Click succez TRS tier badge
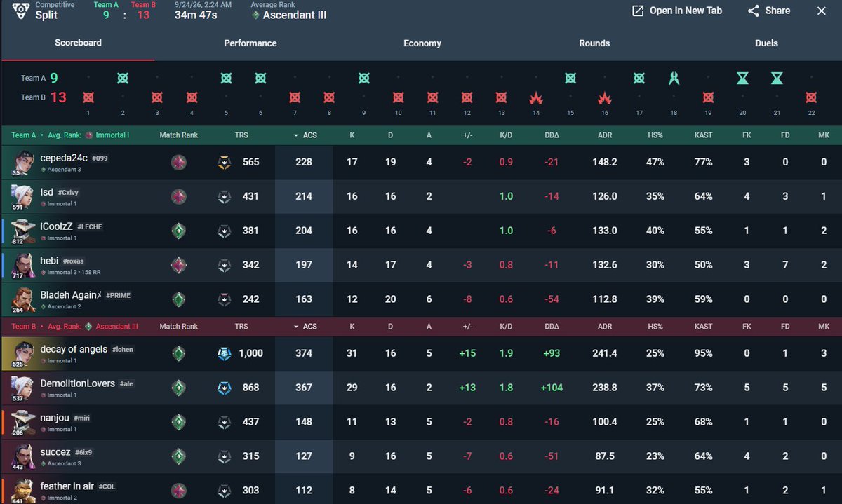The image size is (842, 504). [224, 456]
